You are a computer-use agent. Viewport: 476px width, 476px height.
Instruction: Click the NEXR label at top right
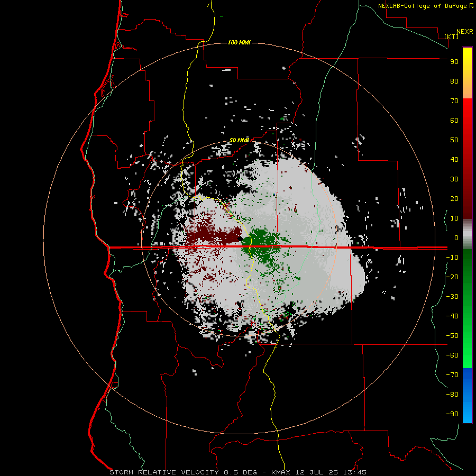[x=465, y=32]
